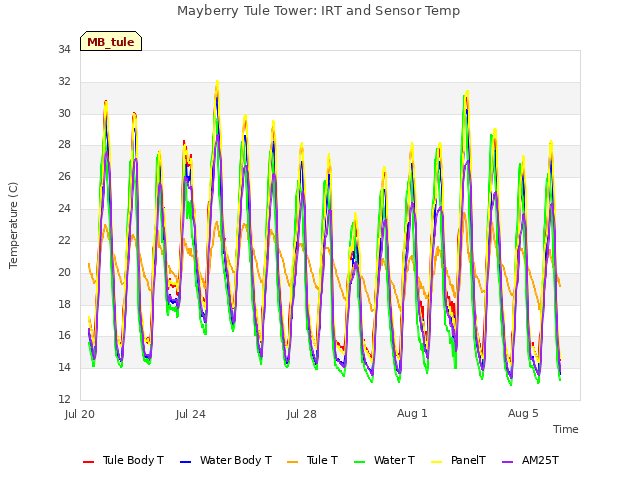
Task: Toggle the Water T legend entry
Action: [384, 460]
